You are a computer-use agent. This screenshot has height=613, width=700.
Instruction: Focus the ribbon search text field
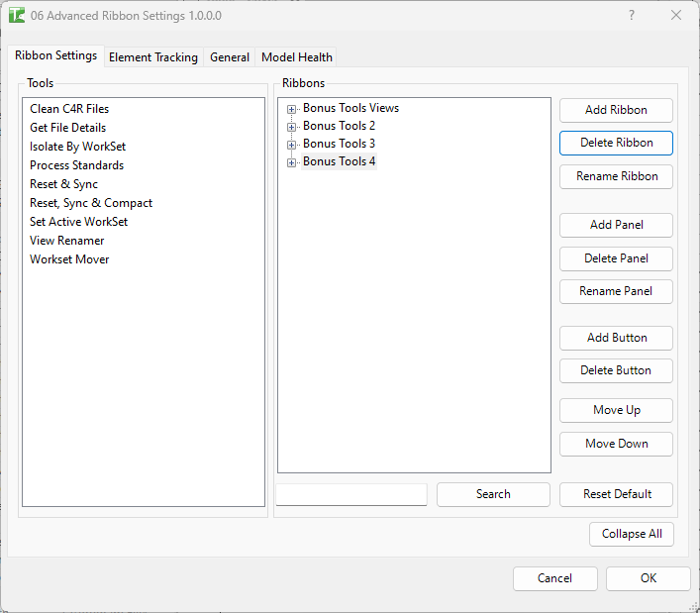(x=351, y=494)
